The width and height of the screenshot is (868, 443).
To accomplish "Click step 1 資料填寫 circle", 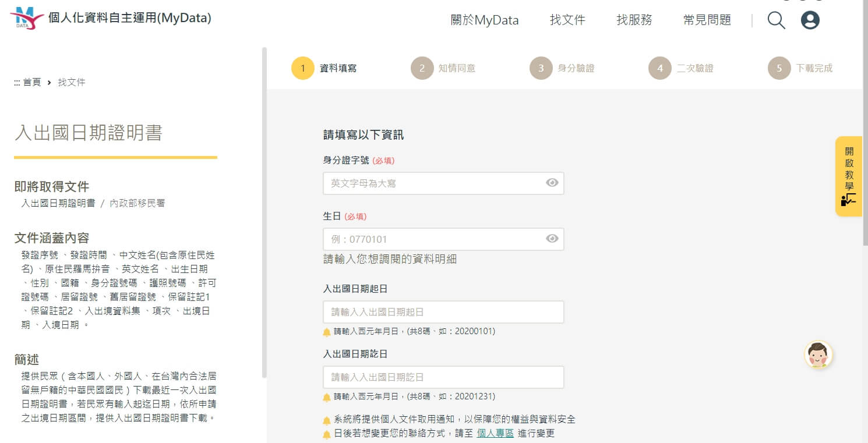I will point(303,68).
